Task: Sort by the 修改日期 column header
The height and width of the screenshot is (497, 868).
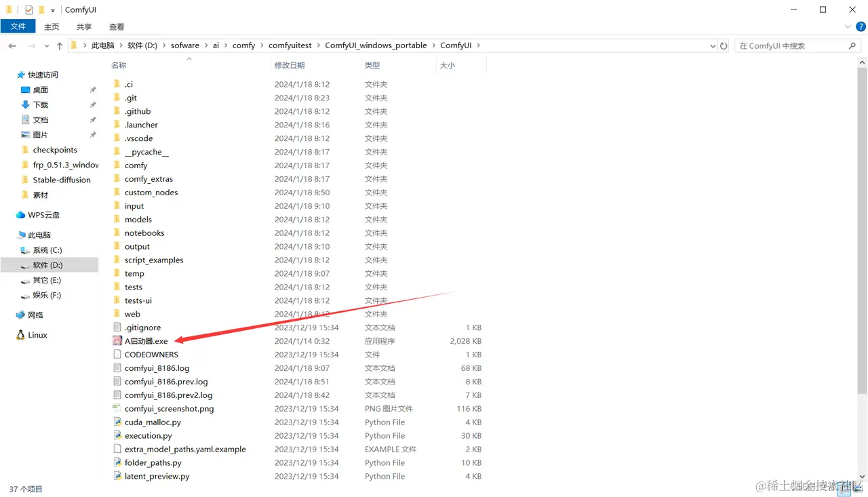Action: (315, 65)
